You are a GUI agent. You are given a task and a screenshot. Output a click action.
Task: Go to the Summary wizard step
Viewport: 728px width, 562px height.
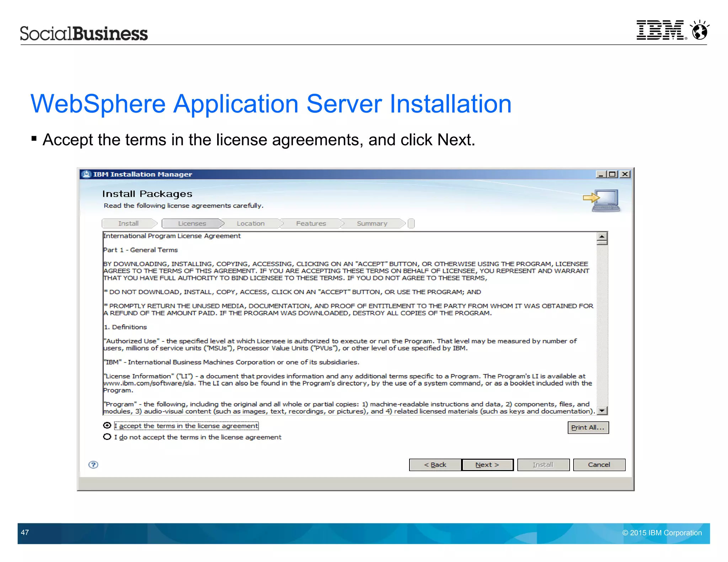point(372,223)
